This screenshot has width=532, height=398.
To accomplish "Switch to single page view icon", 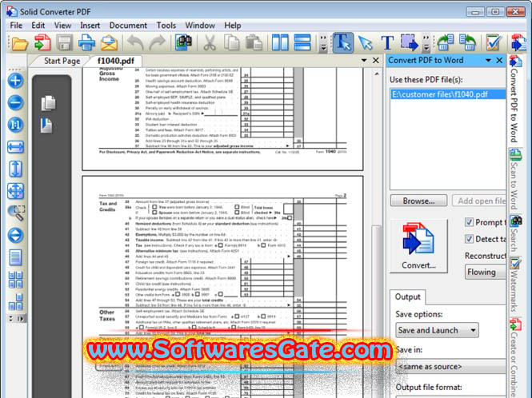I will 15,257.
